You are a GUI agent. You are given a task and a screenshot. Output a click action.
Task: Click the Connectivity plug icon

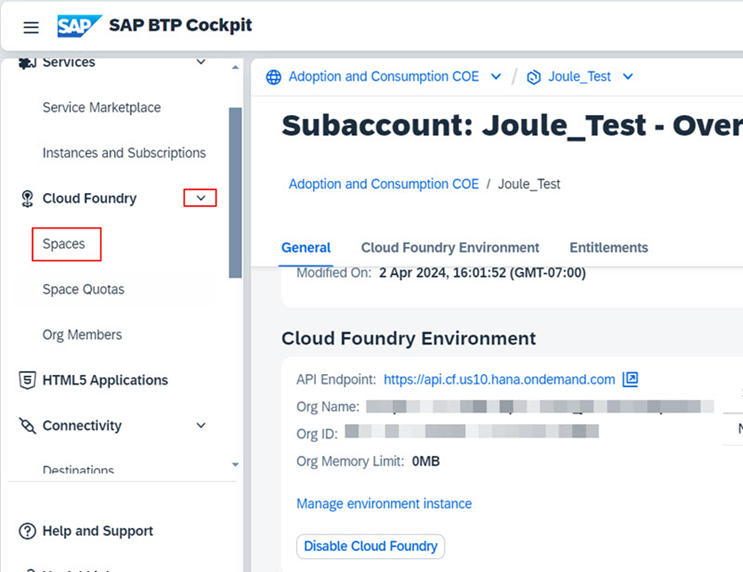pyautogui.click(x=27, y=426)
